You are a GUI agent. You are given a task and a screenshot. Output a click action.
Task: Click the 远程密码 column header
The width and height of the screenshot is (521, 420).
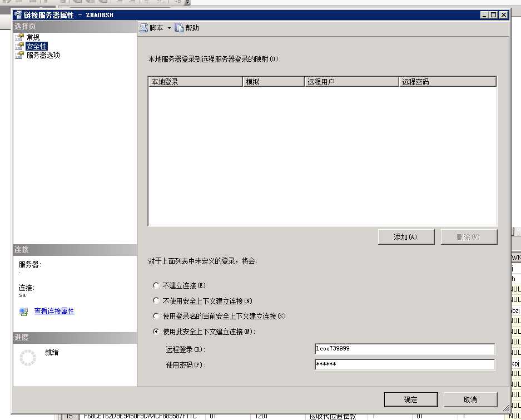[x=448, y=82]
